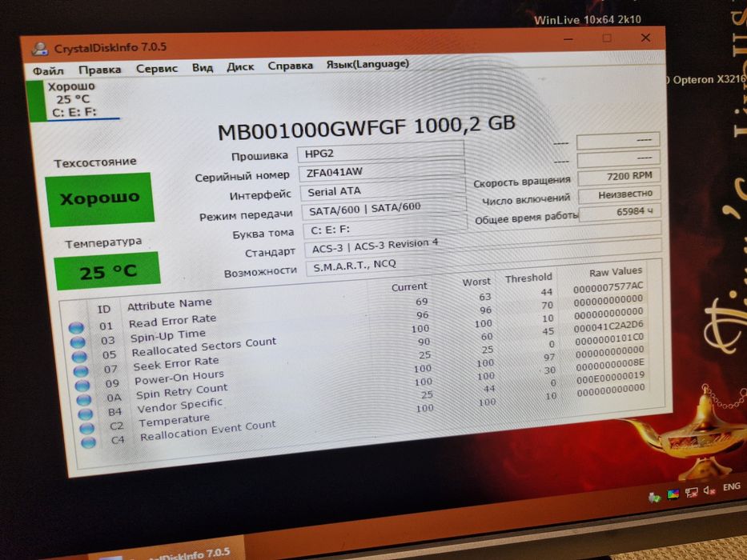Click raw value 0000000101C0
The width and height of the screenshot is (747, 560).
tap(610, 339)
